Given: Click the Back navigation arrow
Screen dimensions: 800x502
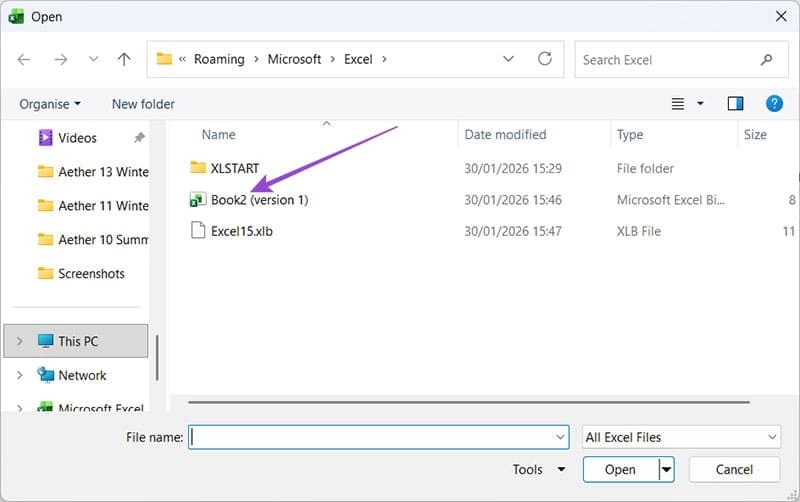Looking at the screenshot, I should [x=23, y=59].
